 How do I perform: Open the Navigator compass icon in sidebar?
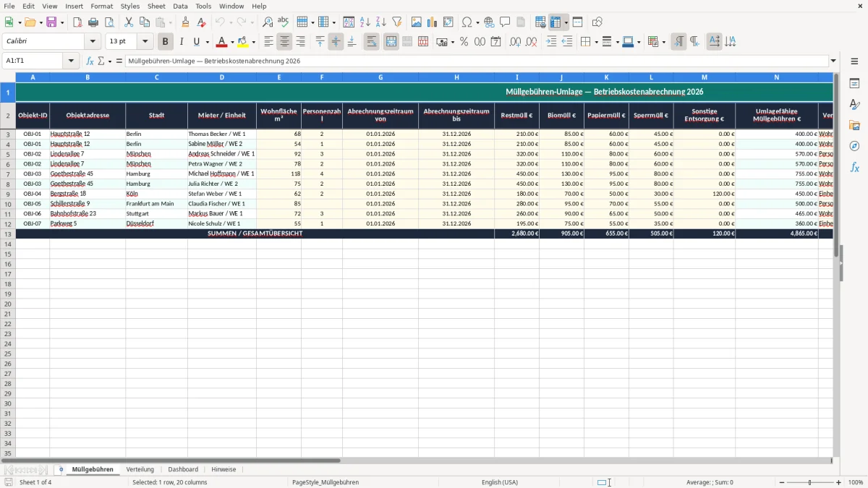[854, 146]
